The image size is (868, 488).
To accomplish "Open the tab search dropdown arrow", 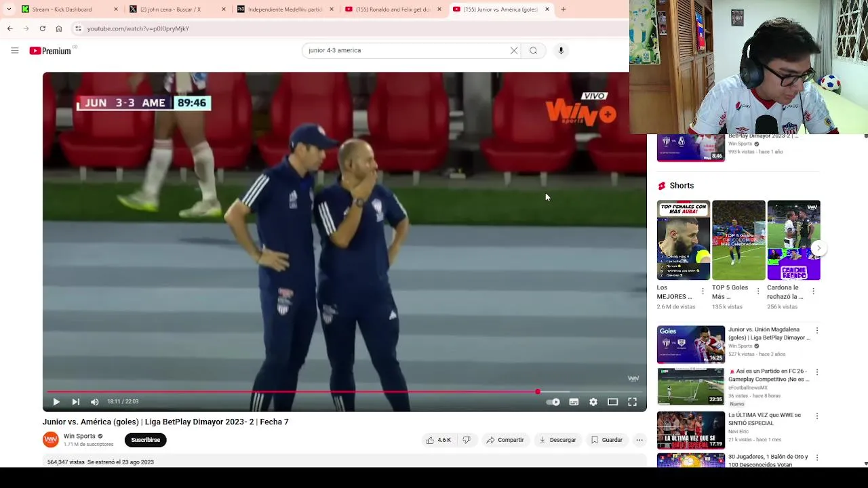I will [x=8, y=9].
